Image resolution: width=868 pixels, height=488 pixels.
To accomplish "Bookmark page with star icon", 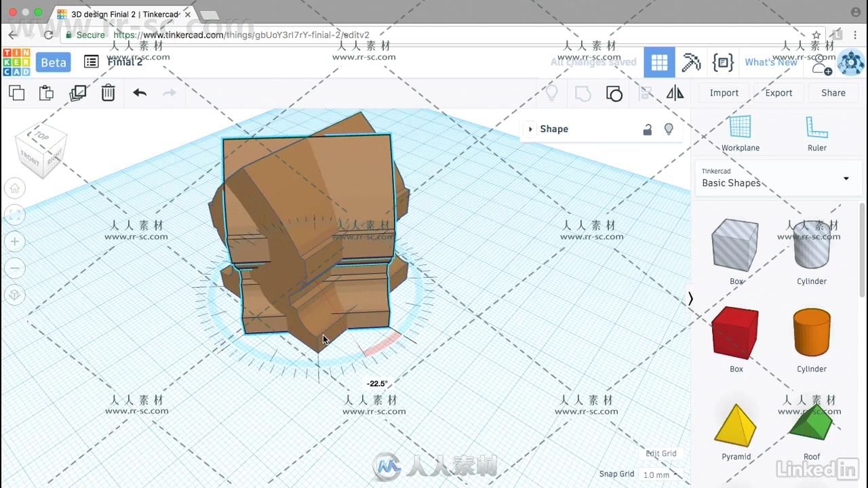I will point(816,35).
